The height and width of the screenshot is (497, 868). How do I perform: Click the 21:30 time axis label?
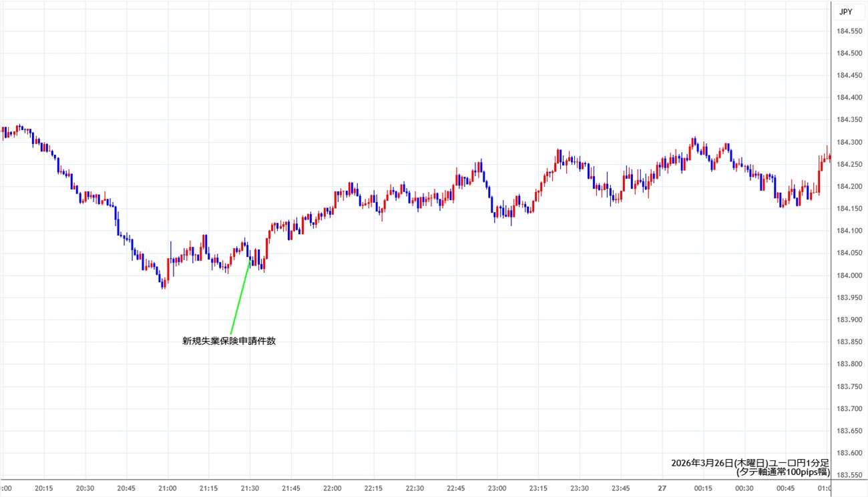point(250,488)
